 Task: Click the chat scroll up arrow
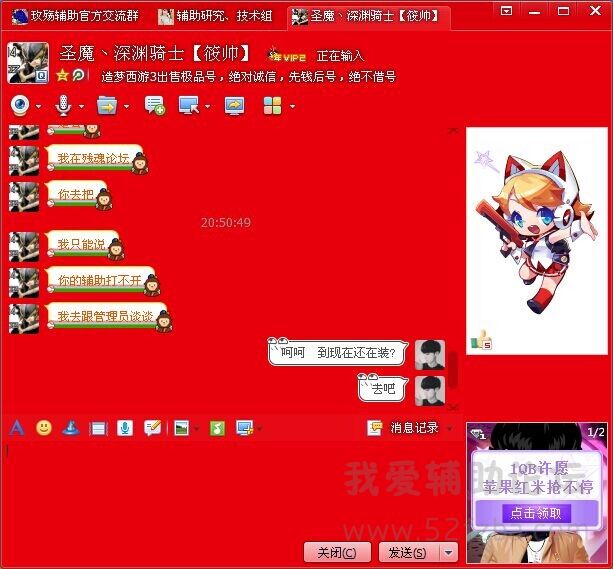453,131
